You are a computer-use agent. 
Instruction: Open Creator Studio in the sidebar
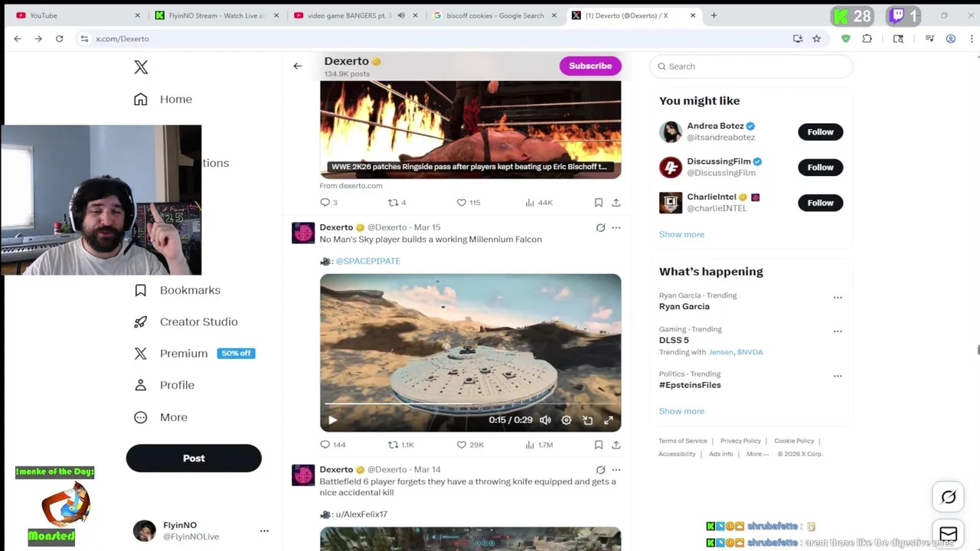pos(185,322)
